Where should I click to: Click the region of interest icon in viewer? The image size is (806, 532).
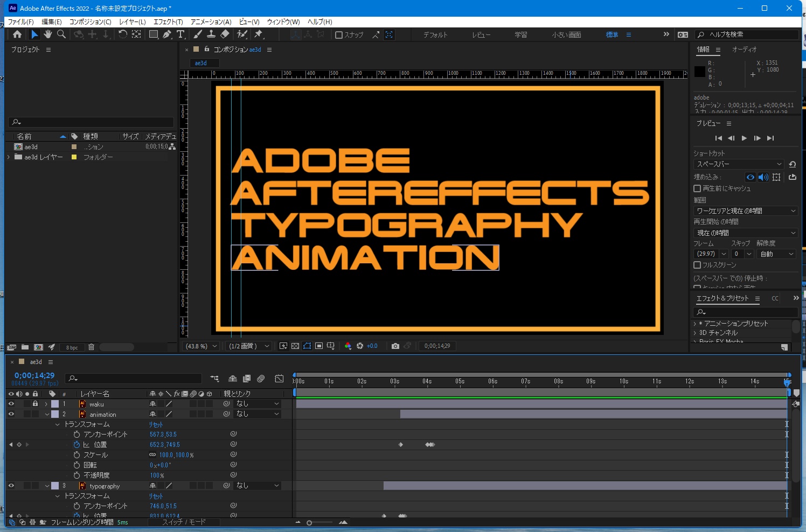pyautogui.click(x=319, y=346)
